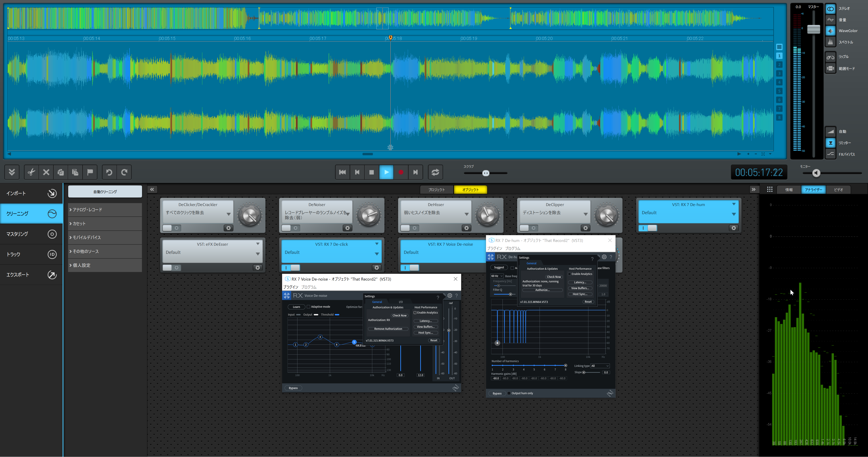Screen dimensions: 868x457
Task: Open DeNoiser settings gear
Action: (347, 228)
